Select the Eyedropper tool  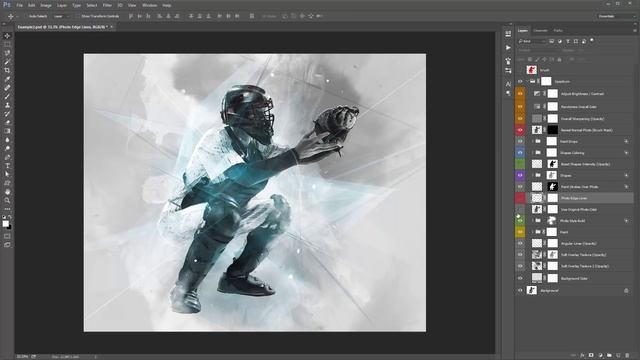coord(7,79)
